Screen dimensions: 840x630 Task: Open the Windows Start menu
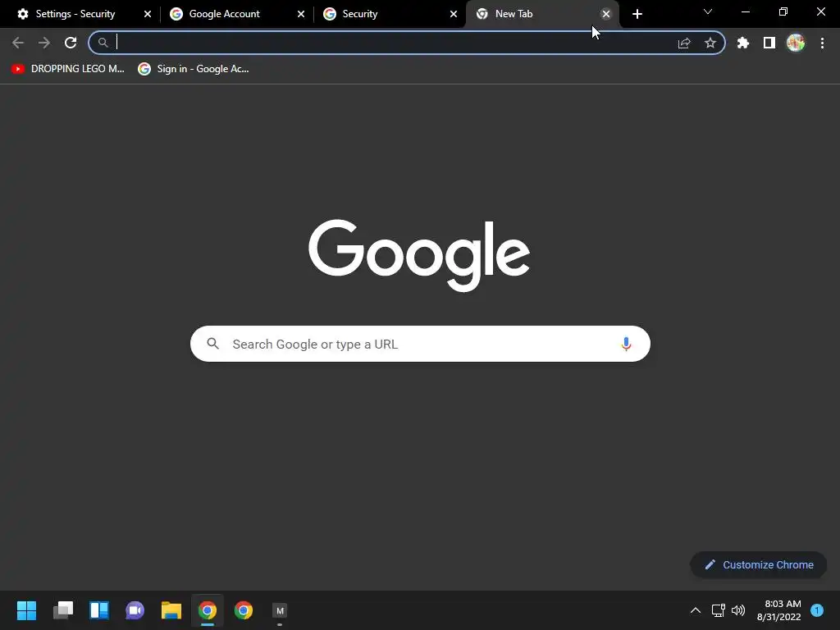pos(26,610)
